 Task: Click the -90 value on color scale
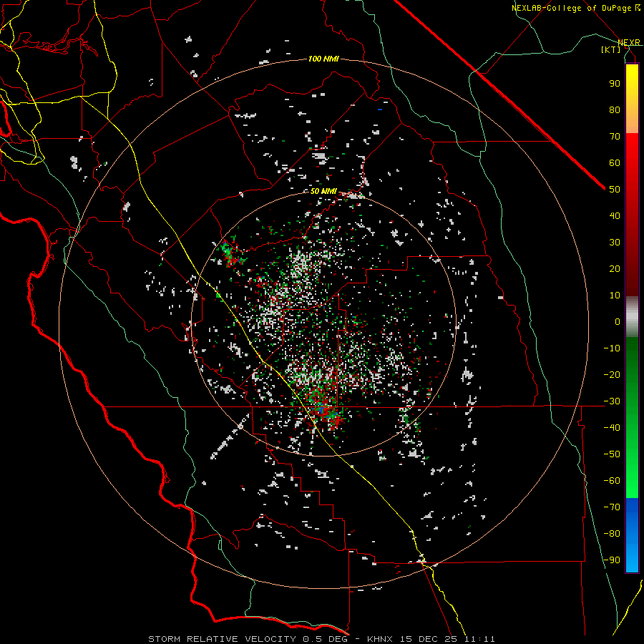pyautogui.click(x=612, y=560)
